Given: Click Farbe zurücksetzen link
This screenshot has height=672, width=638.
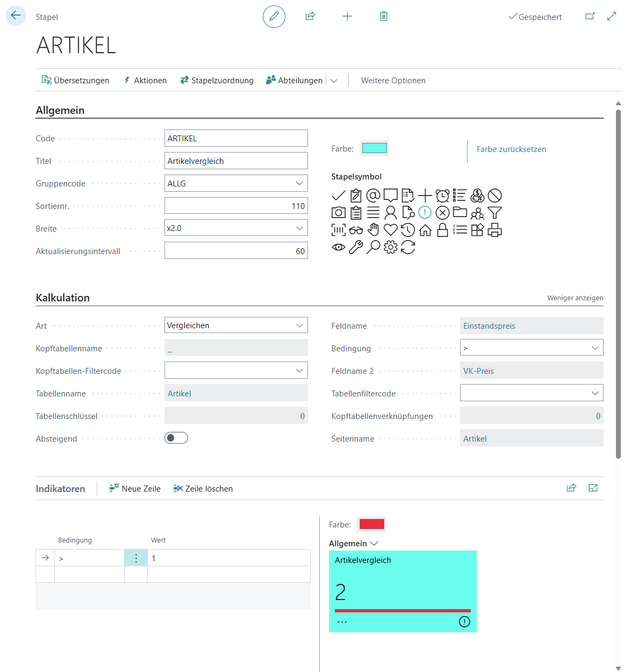Looking at the screenshot, I should tap(511, 149).
